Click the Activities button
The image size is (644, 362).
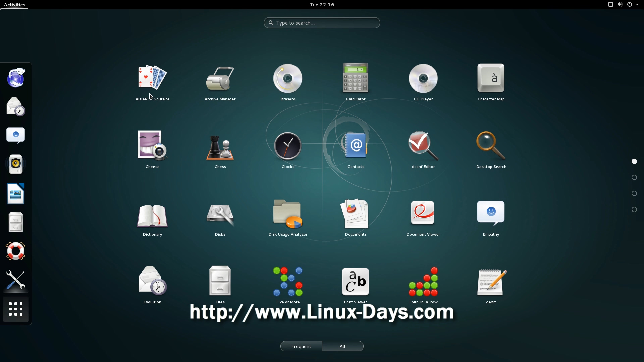[x=14, y=5]
